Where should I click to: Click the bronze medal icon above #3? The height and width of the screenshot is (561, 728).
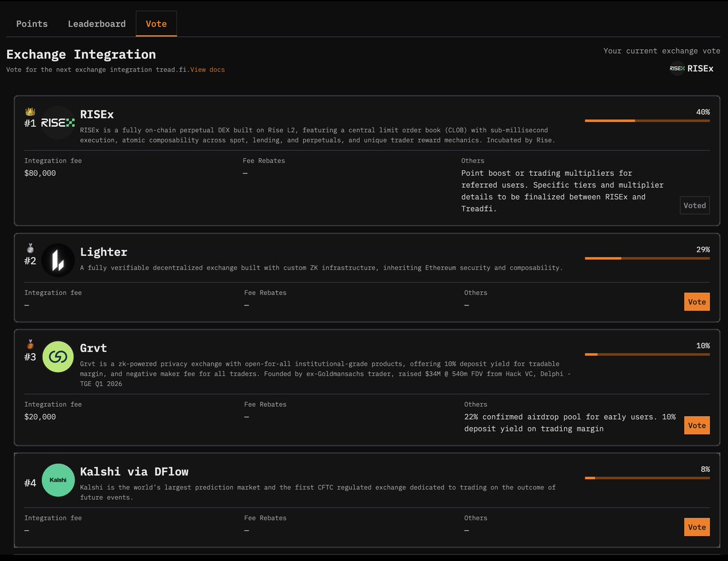30,344
